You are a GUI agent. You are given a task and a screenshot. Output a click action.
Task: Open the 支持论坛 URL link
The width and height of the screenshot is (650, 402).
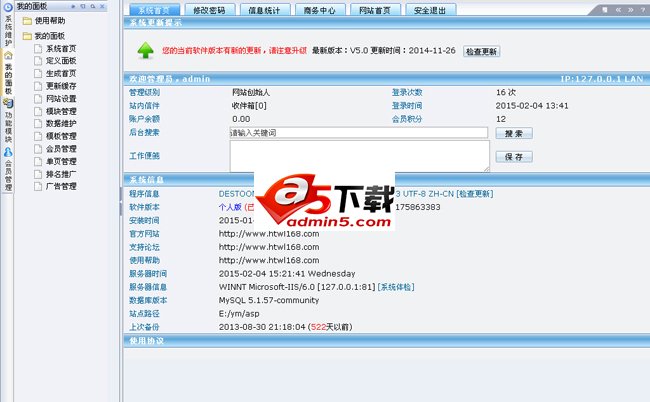(269, 247)
